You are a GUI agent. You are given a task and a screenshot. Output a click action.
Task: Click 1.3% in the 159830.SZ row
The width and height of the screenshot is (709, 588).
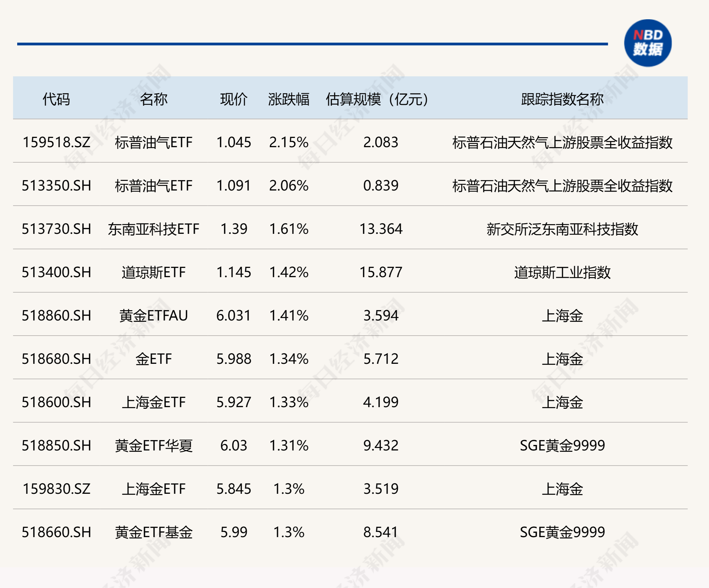(289, 489)
